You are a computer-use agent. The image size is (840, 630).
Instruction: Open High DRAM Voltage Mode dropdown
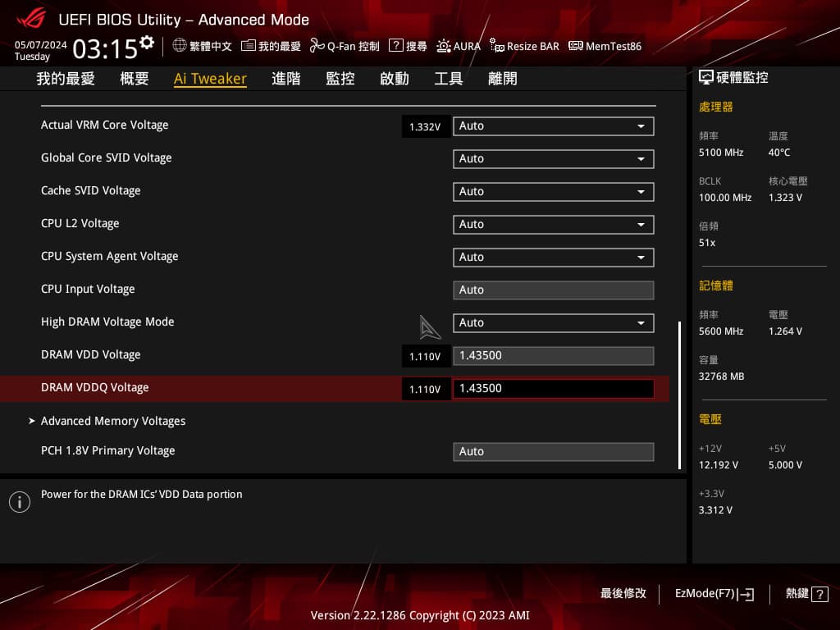pyautogui.click(x=554, y=323)
